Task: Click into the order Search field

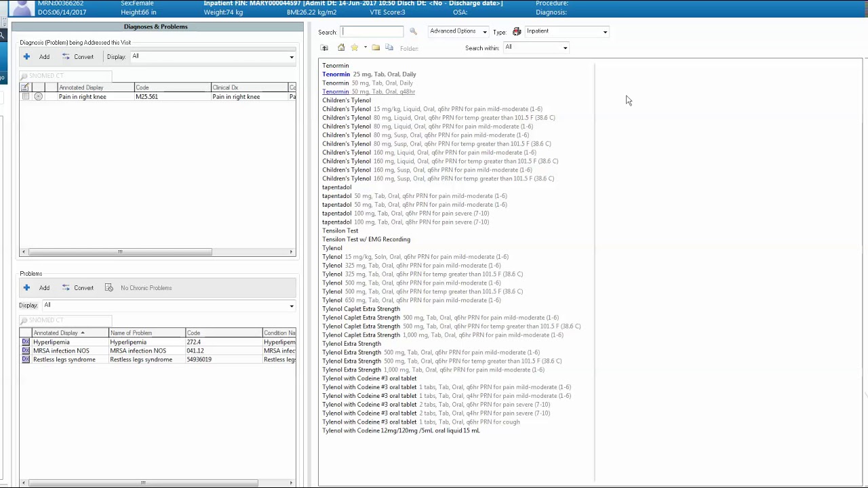Action: pos(372,32)
